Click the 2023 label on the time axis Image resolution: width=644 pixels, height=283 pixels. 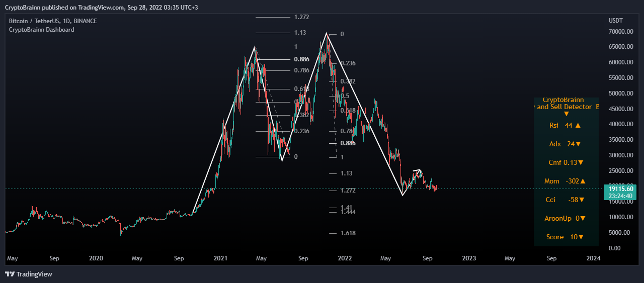[x=469, y=258]
